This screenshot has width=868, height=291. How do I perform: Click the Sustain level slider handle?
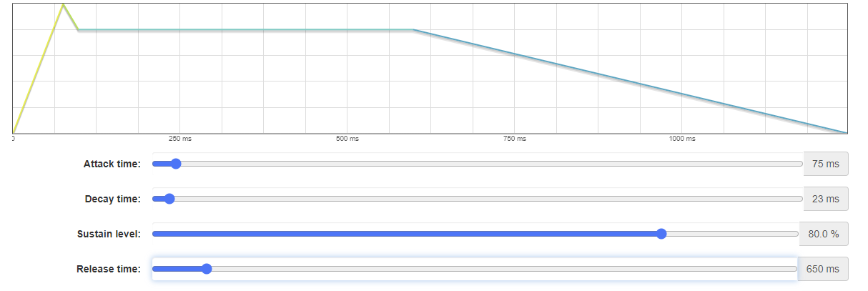pyautogui.click(x=661, y=234)
